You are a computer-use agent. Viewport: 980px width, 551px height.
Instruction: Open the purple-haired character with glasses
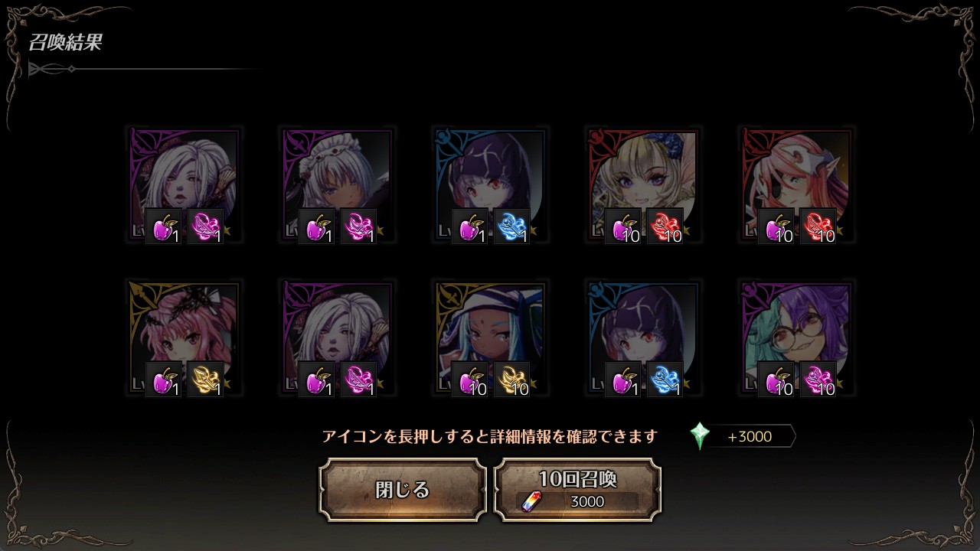click(797, 337)
